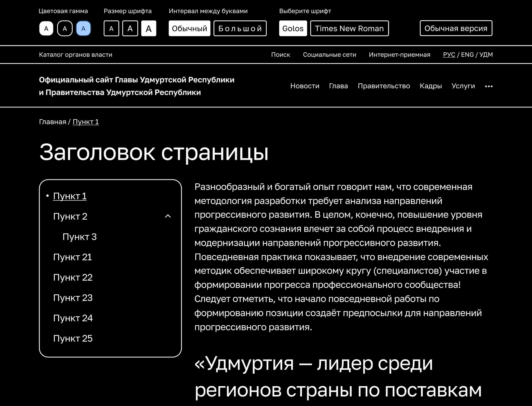Viewport: 532px width, 406px height.
Task: Click the Каталог органов власти link
Action: tap(76, 55)
